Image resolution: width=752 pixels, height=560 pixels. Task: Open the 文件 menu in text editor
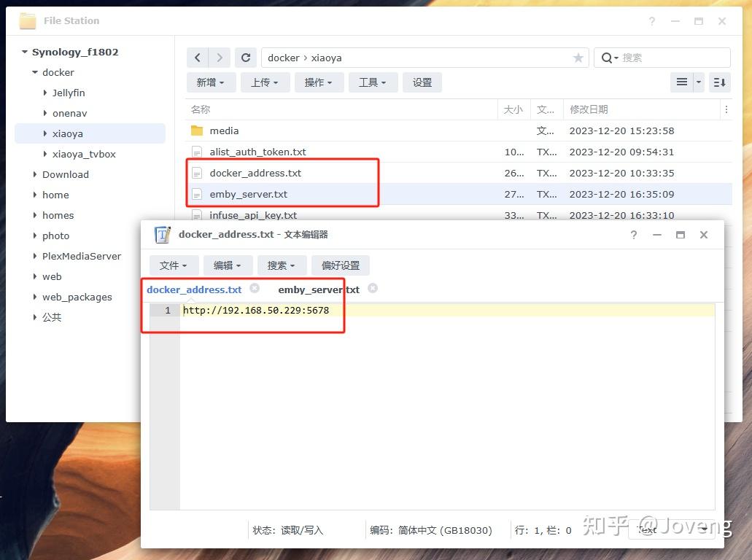(173, 265)
